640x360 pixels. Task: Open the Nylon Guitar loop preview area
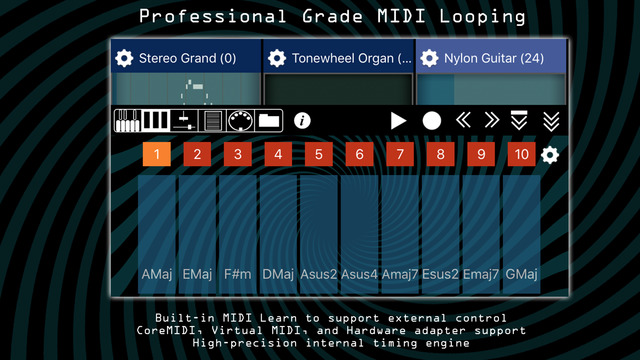(491, 89)
